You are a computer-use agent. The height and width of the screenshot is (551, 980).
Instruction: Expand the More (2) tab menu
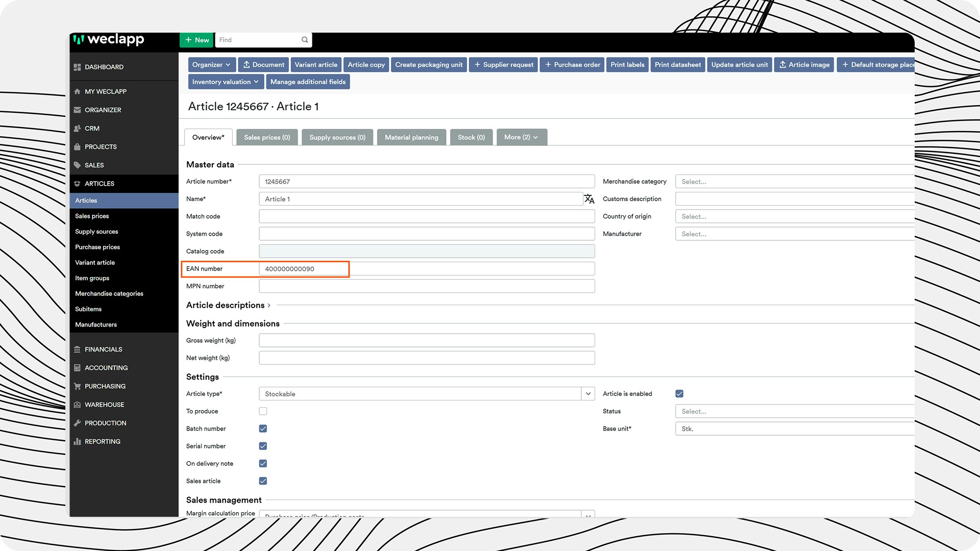522,137
